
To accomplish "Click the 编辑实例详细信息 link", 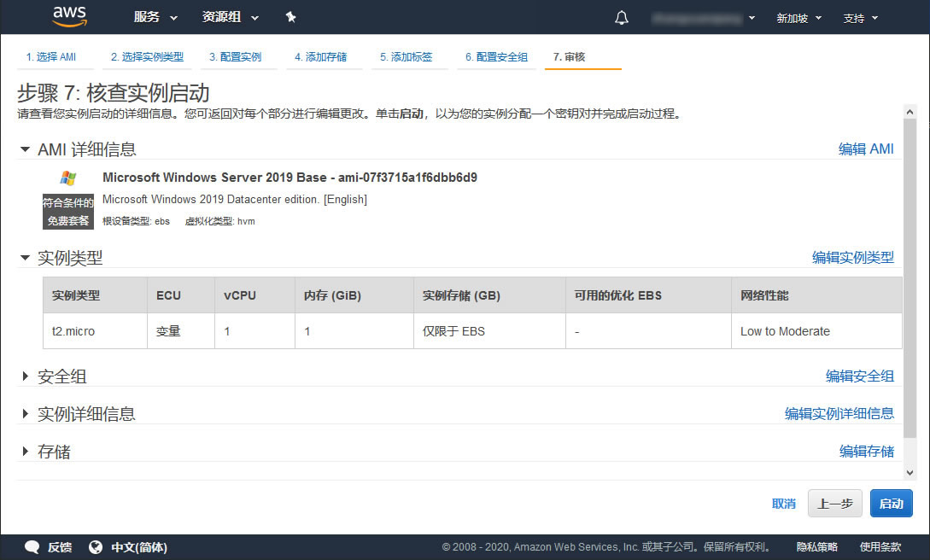I will (x=839, y=413).
